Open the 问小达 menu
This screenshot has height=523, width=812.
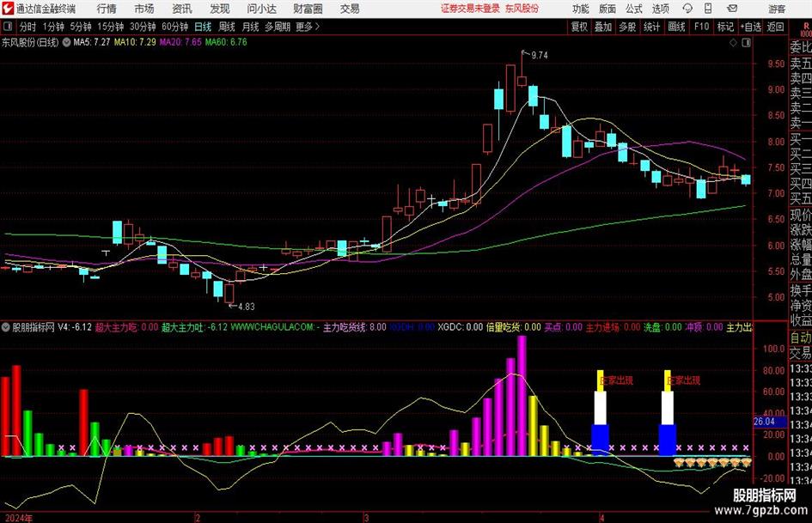point(261,9)
